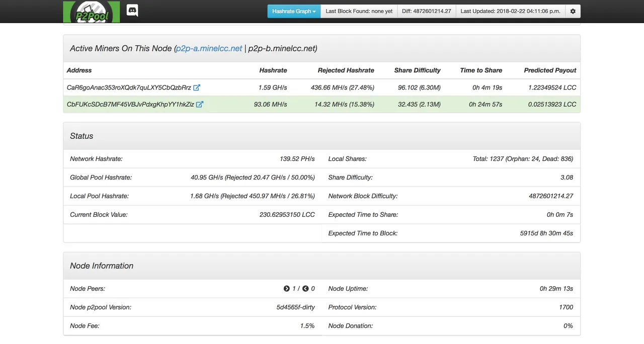
Task: Select miner address CbFUKcSDcB7MF45VBJvPdxgKhpYY1hkZiz
Action: coord(130,105)
